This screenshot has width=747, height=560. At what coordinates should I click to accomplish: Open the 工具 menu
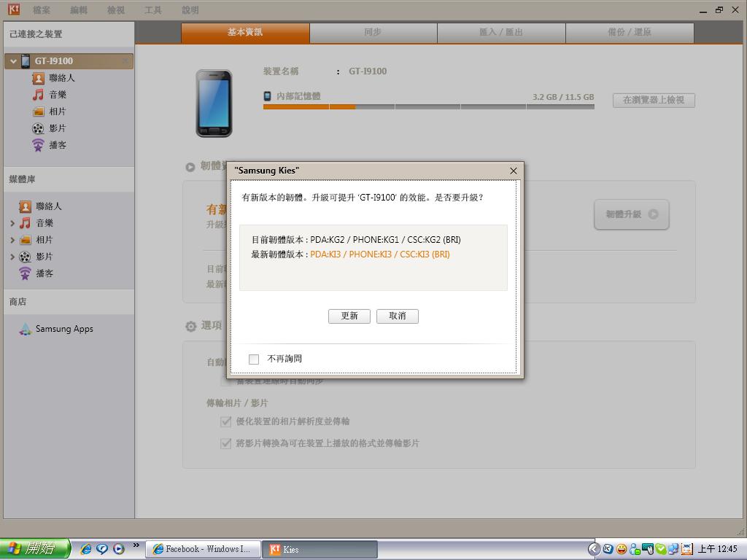pyautogui.click(x=153, y=10)
